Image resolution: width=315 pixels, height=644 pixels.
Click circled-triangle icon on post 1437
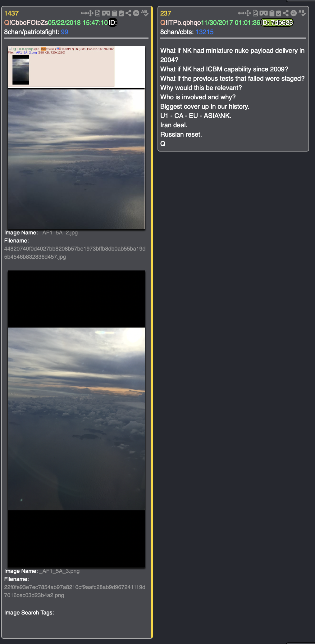click(136, 13)
